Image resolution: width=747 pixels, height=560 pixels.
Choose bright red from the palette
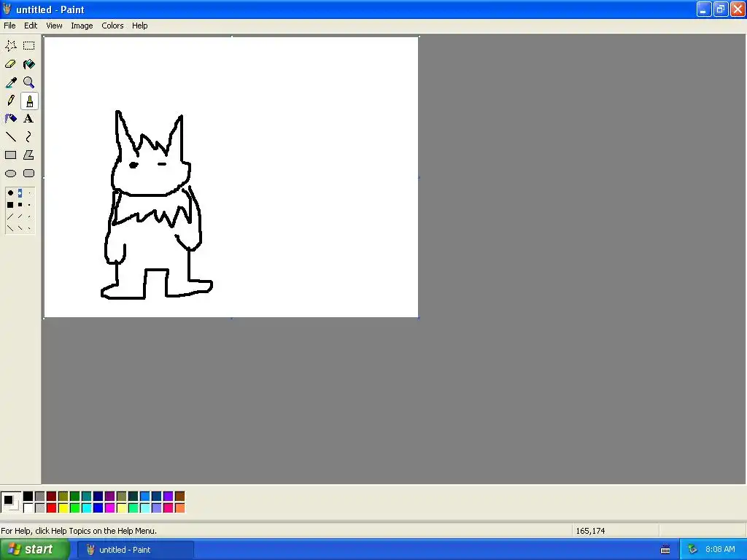[x=52, y=508]
